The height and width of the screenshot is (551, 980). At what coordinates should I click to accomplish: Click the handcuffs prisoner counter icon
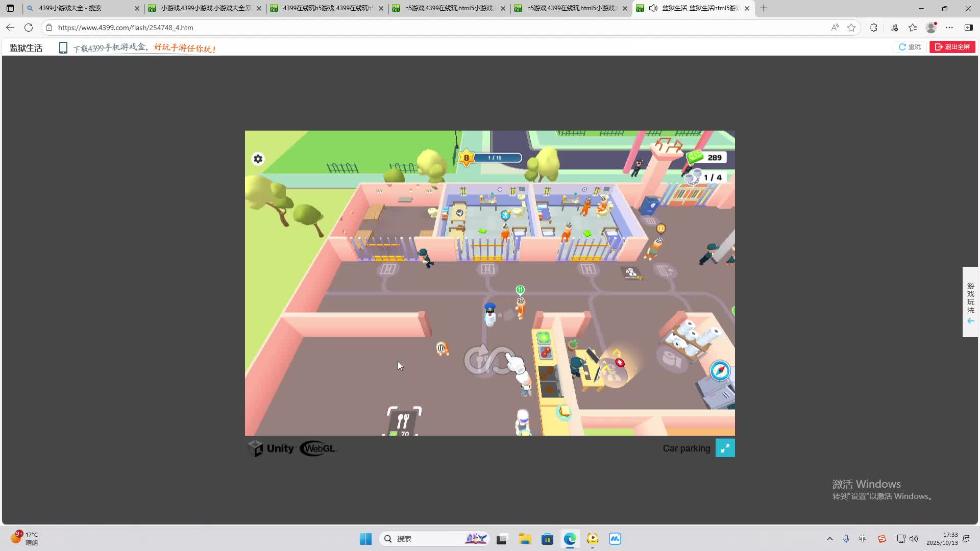pyautogui.click(x=693, y=177)
